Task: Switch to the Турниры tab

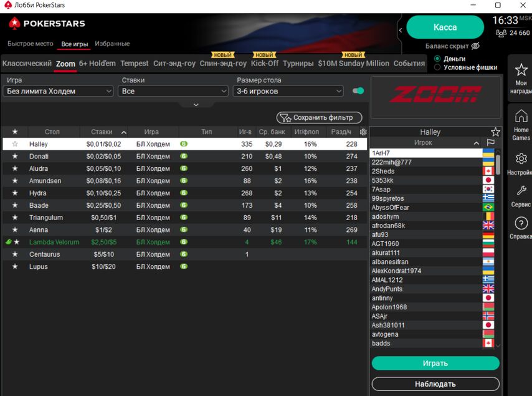Action: click(298, 64)
